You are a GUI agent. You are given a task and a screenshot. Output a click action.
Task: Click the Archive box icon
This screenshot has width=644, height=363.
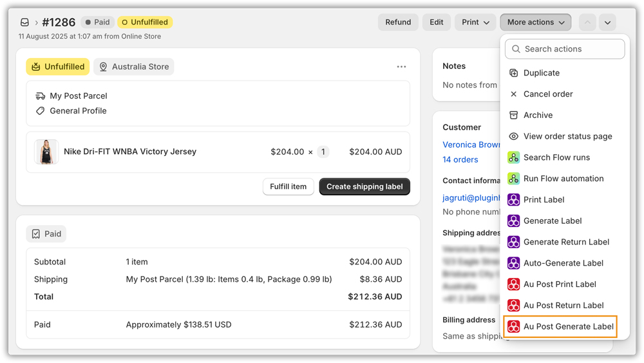[x=513, y=115]
